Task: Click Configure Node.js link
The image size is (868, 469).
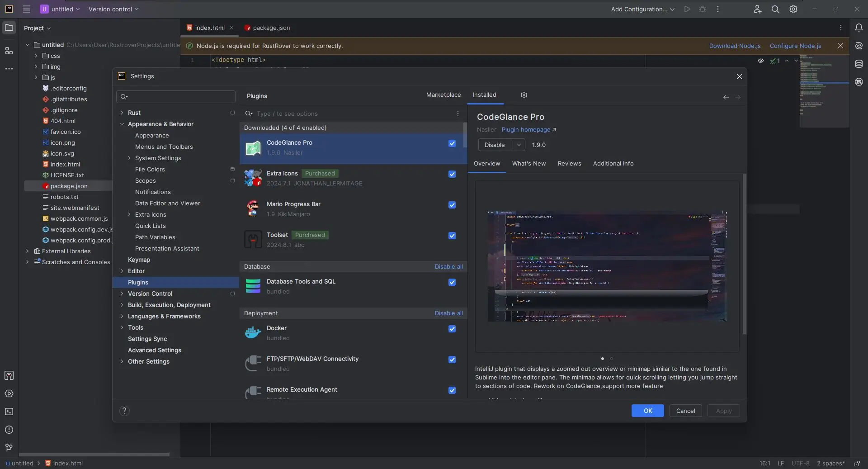Action: (795, 46)
